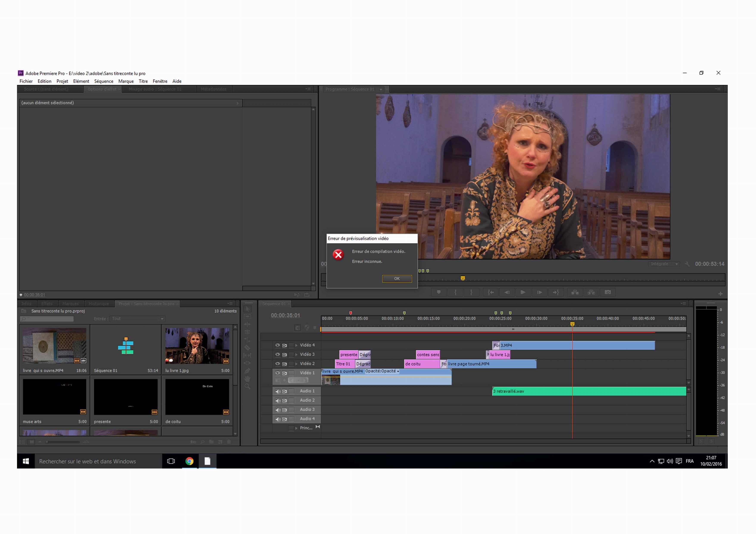756x534 pixels.
Task: Expand the Vidéo 2 track
Action: (296, 364)
